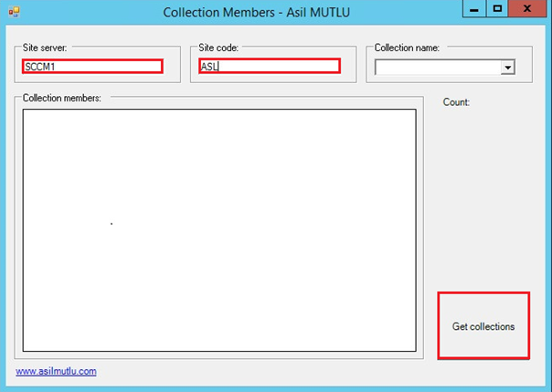Screen dimensions: 552x392
Task: Open the Collection name dropdown arrow
Action: pos(508,68)
